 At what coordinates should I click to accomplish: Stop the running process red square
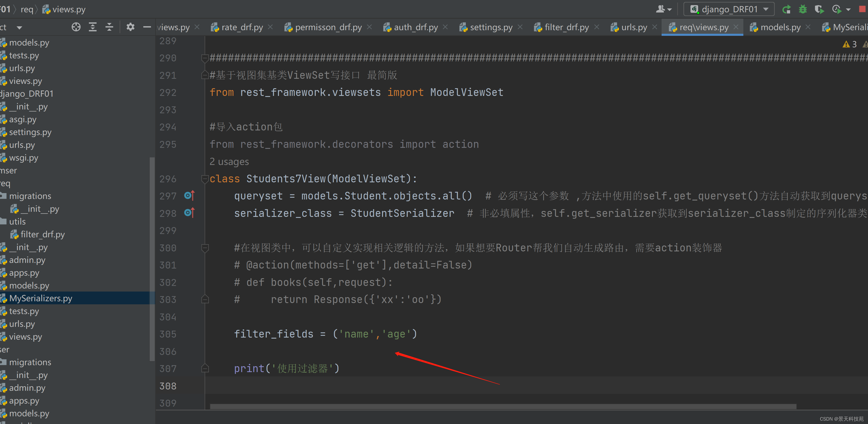[863, 9]
